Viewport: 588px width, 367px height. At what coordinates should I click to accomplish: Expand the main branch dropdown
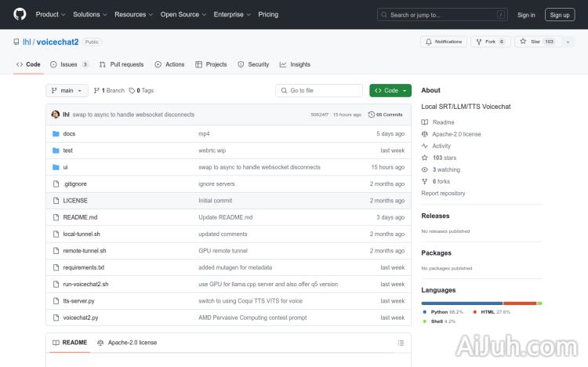(67, 90)
